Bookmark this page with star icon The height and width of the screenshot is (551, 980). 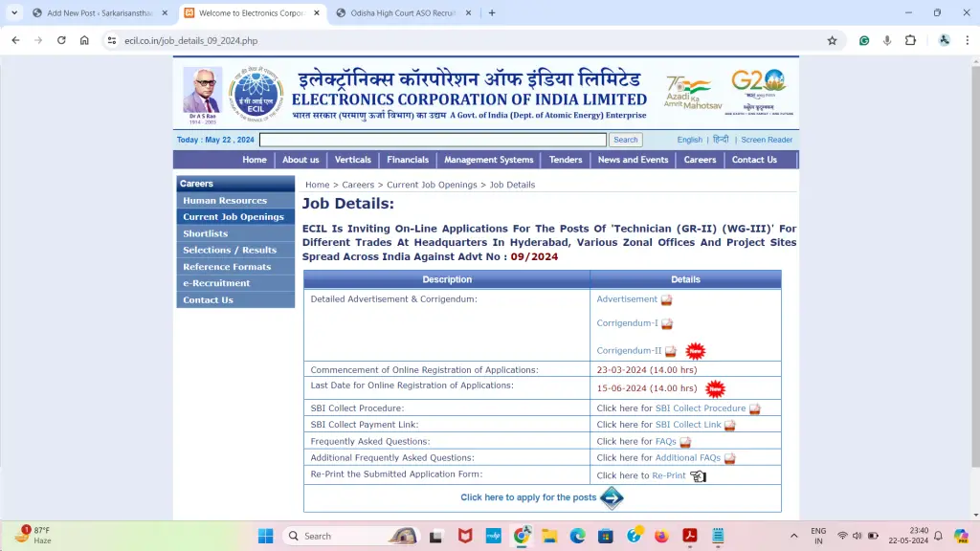click(832, 40)
